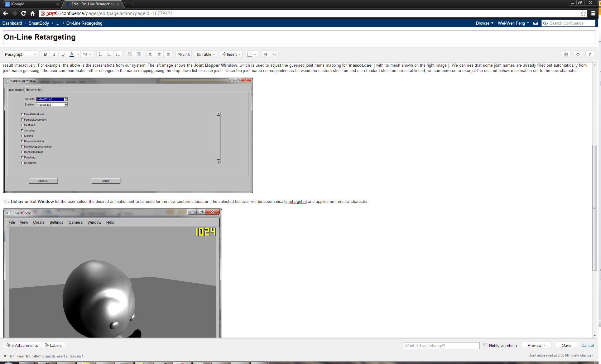Screen dimensions: 601x364
Task: Click the notifications tray icon in header
Action: 536,23
